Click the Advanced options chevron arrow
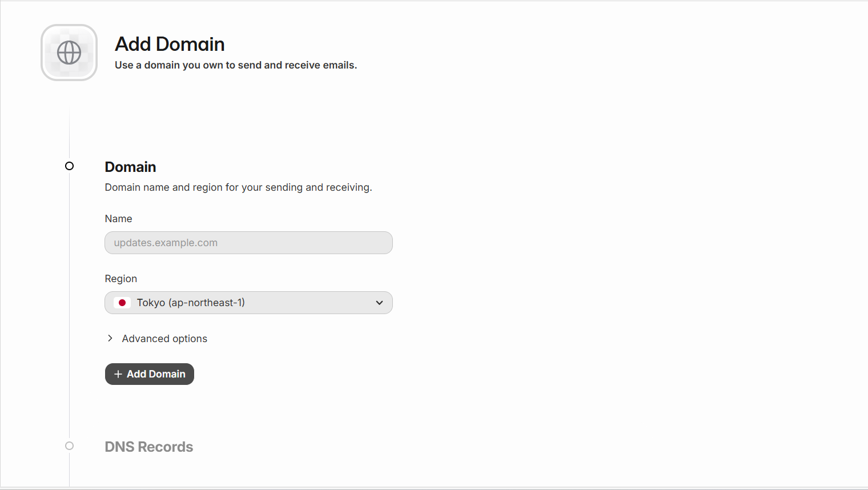868x490 pixels. point(110,338)
